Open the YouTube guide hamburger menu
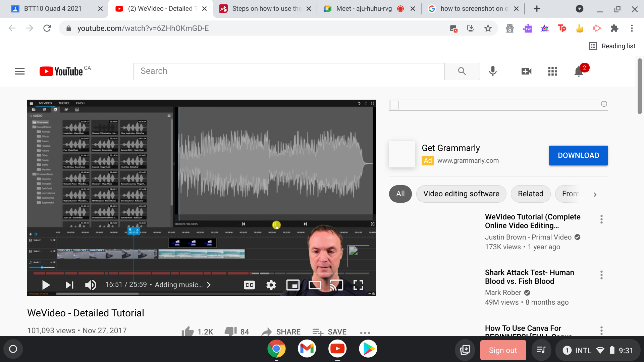This screenshot has height=362, width=644. click(x=19, y=71)
